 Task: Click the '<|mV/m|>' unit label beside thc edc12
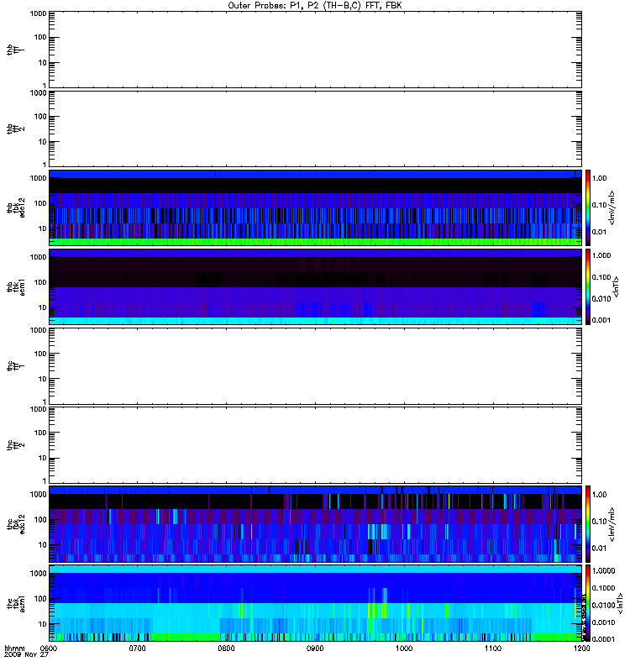click(612, 524)
